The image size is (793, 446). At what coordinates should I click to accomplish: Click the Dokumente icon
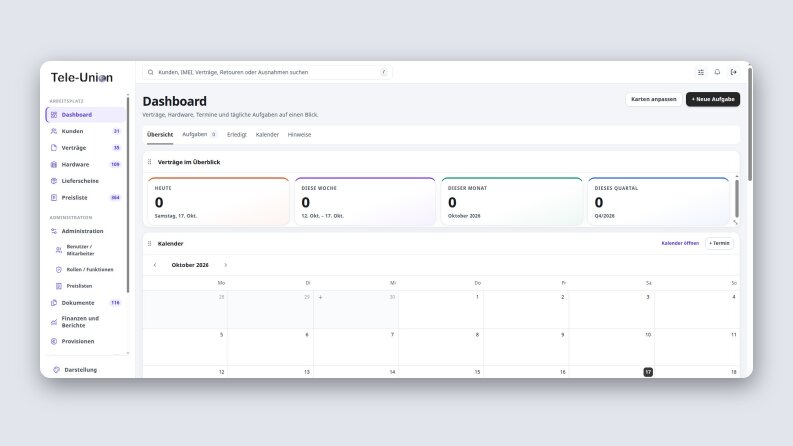(54, 303)
